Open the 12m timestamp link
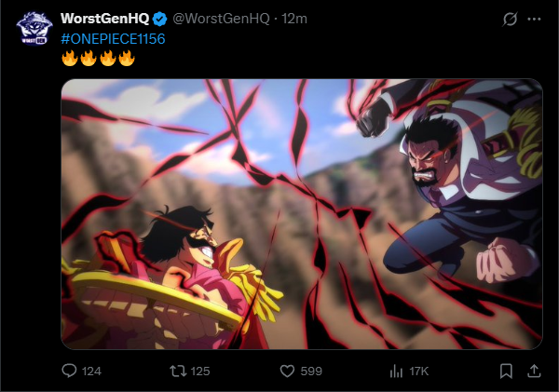The height and width of the screenshot is (392, 559). tap(294, 19)
